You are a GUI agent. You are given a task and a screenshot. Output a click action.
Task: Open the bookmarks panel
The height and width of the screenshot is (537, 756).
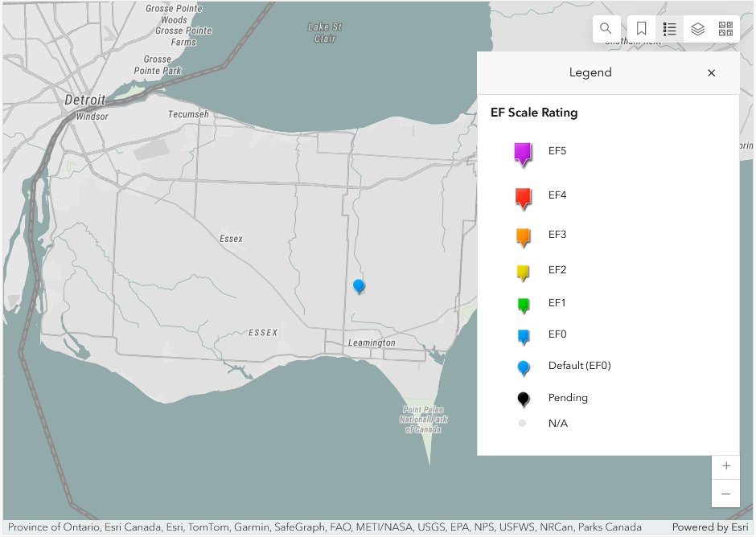(641, 29)
